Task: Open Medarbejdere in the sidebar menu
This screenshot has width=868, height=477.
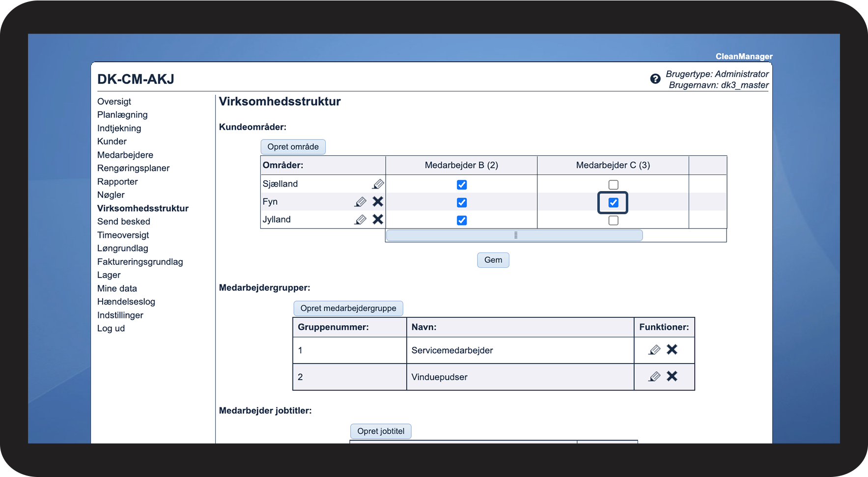Action: (x=125, y=155)
